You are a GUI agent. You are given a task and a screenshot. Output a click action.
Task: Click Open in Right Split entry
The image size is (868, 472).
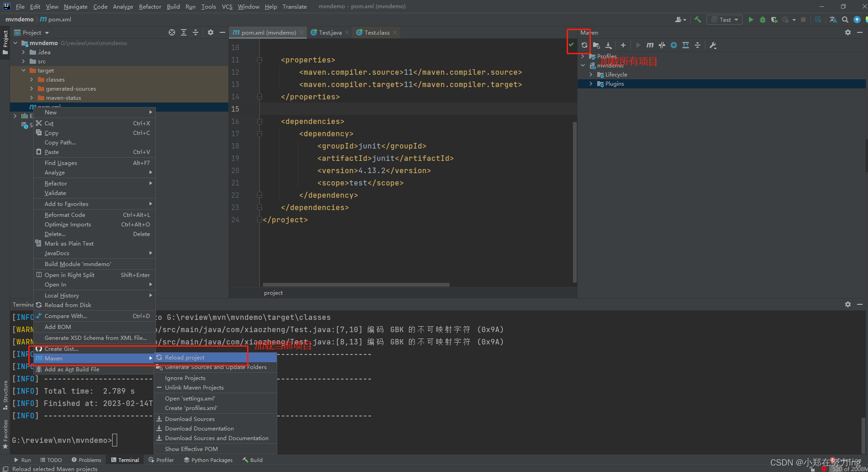point(94,275)
